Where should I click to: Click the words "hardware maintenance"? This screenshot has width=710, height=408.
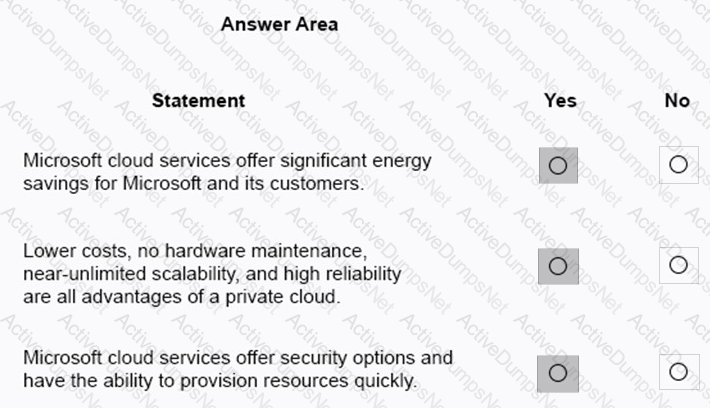[x=264, y=251]
